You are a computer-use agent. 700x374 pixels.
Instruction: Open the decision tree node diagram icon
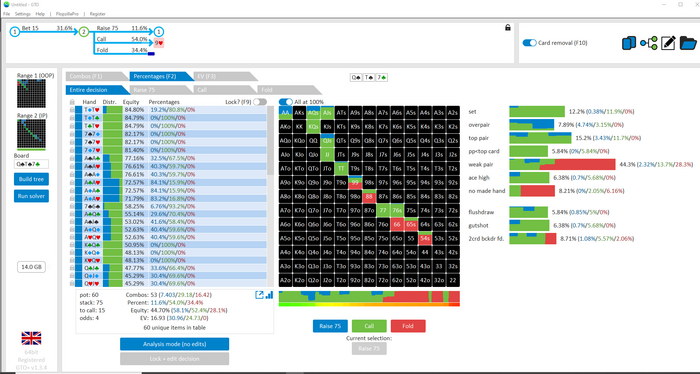click(649, 43)
